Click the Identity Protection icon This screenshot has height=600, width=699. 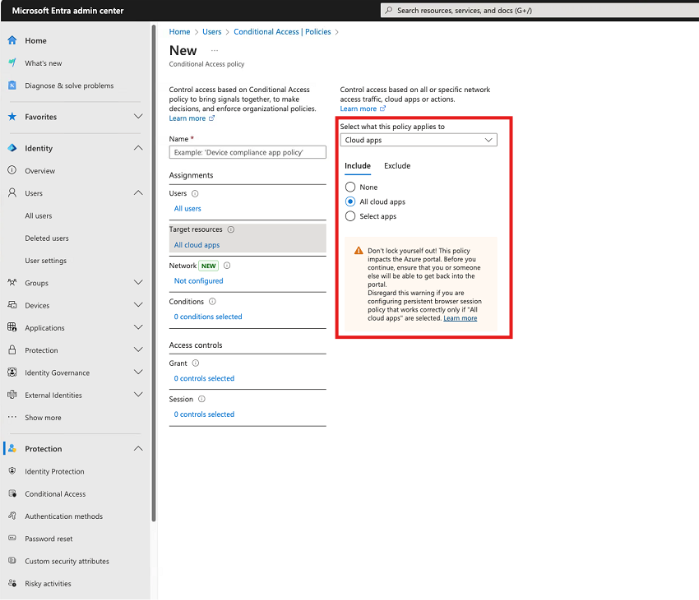[12, 472]
